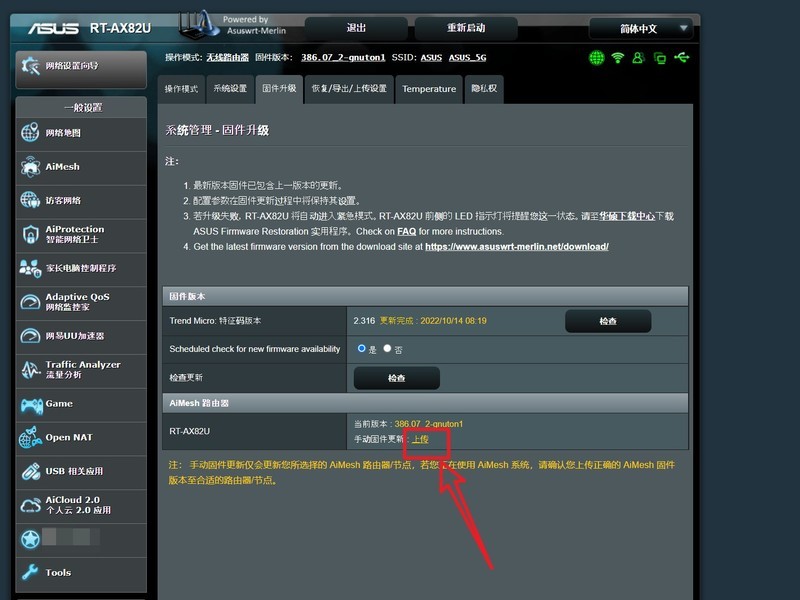Click the USB status icon in header

(x=682, y=58)
